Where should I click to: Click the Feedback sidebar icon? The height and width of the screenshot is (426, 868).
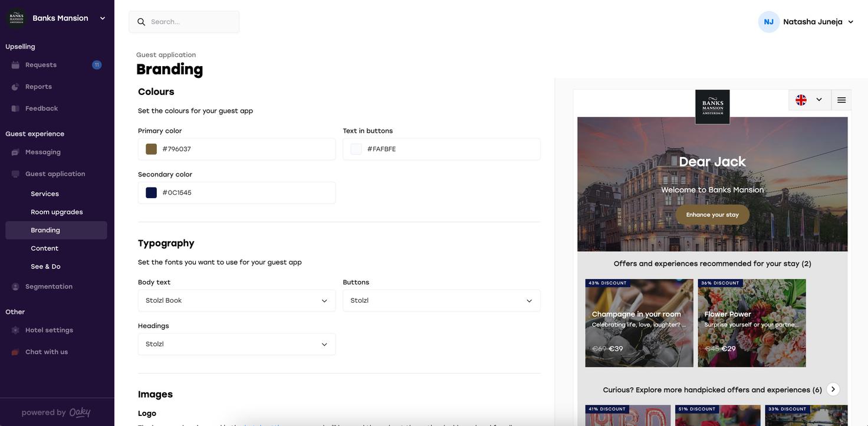tap(15, 109)
